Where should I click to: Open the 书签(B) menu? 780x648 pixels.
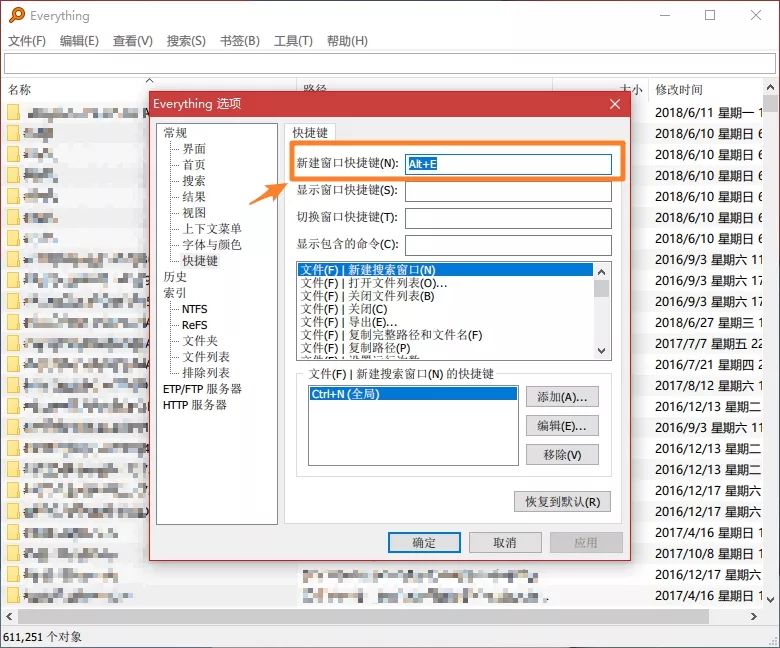click(240, 41)
